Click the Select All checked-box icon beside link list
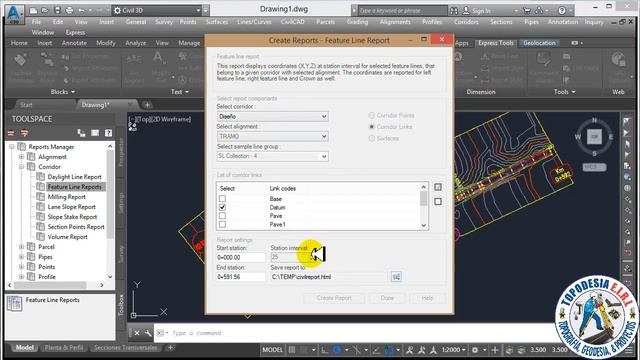 pyautogui.click(x=438, y=187)
